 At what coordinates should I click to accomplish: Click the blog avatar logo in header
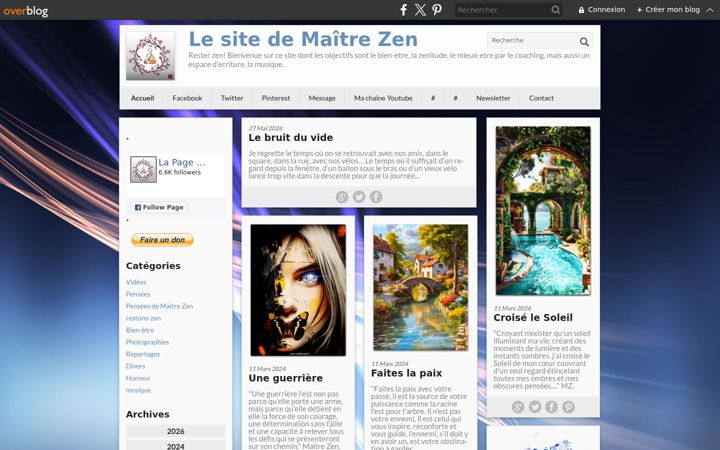151,56
